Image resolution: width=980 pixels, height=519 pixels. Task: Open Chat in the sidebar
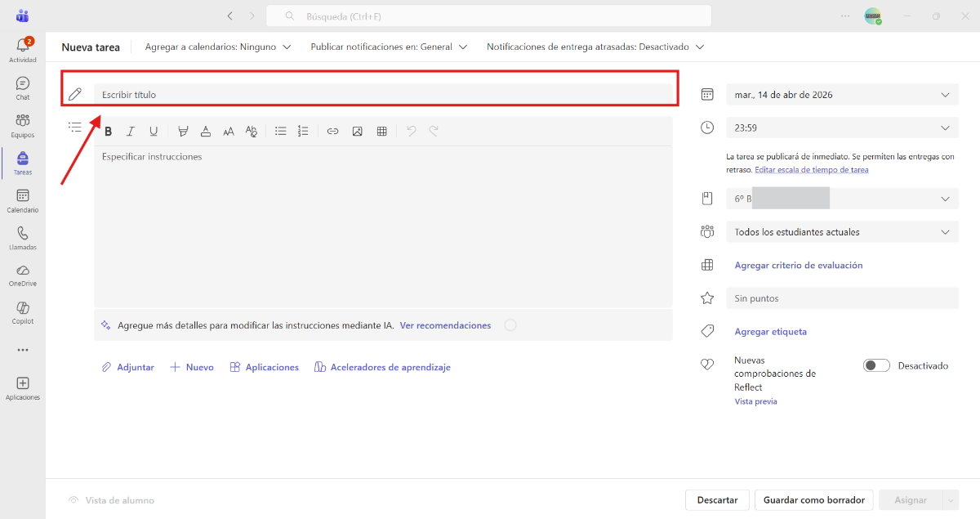tap(23, 88)
